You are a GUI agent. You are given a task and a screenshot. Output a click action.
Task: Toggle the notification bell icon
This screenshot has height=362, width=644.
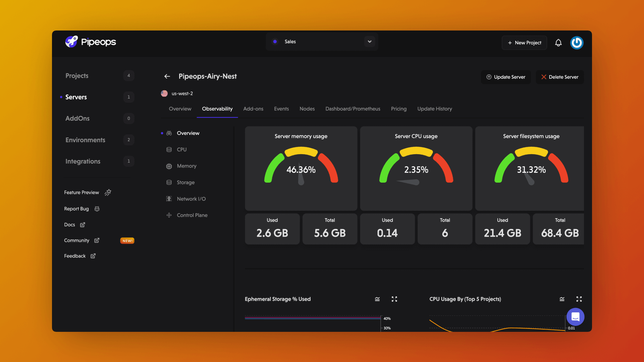(x=558, y=43)
